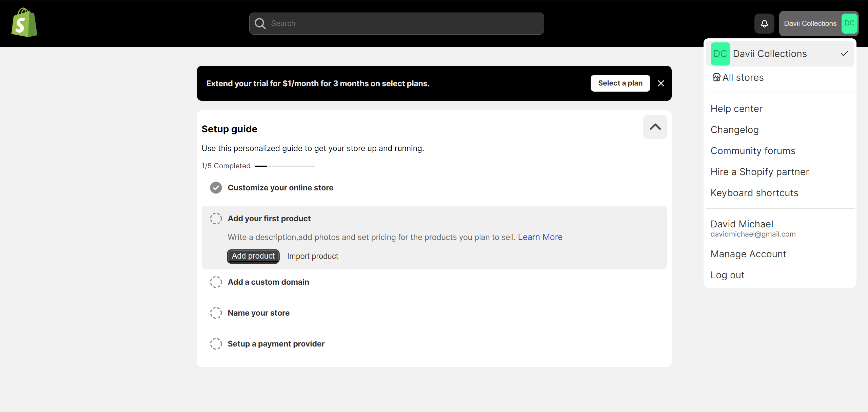Screen dimensions: 868x412
Task: Click the 1/5 Completed progress bar
Action: coord(285,166)
